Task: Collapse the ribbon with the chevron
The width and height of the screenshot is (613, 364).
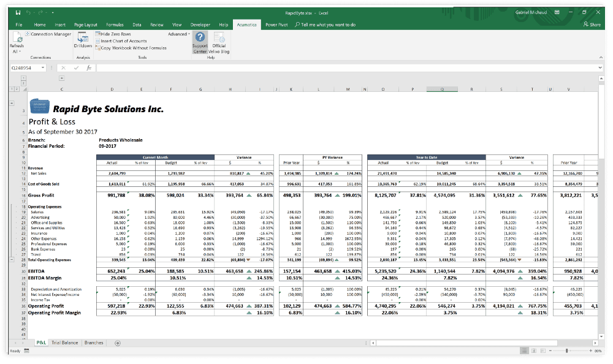Action: [x=601, y=58]
